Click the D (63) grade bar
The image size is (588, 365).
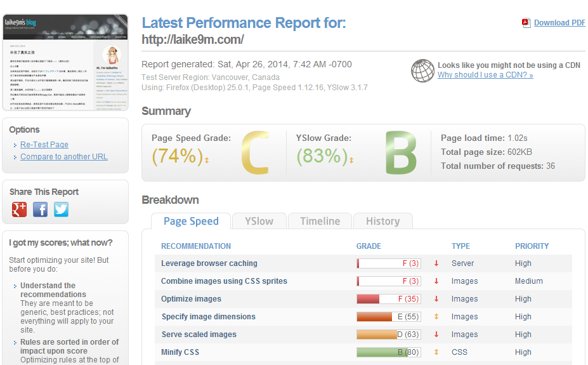[388, 335]
